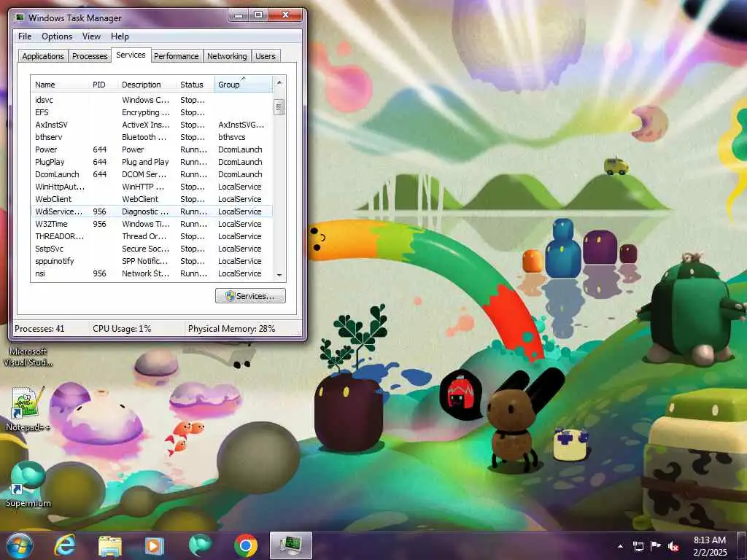Select Microsoft Visual Studio desktop label

(x=28, y=357)
